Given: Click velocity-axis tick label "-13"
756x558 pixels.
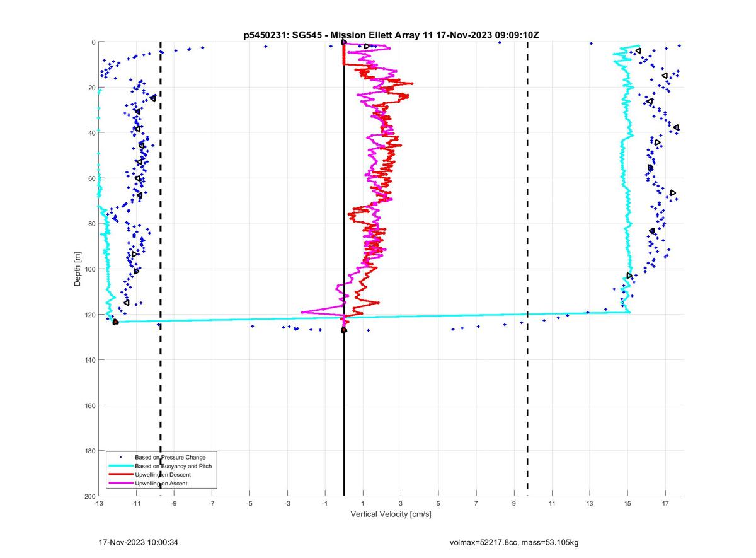Looking at the screenshot, I should pyautogui.click(x=98, y=504).
